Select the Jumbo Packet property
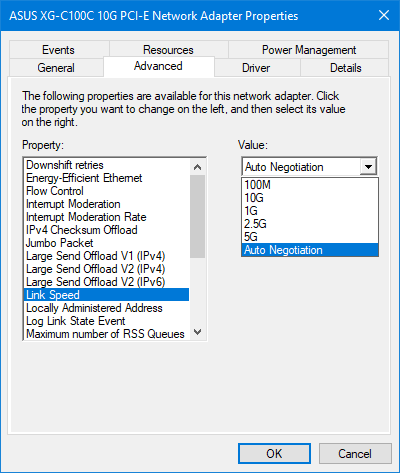This screenshot has width=400, height=473. point(106,243)
